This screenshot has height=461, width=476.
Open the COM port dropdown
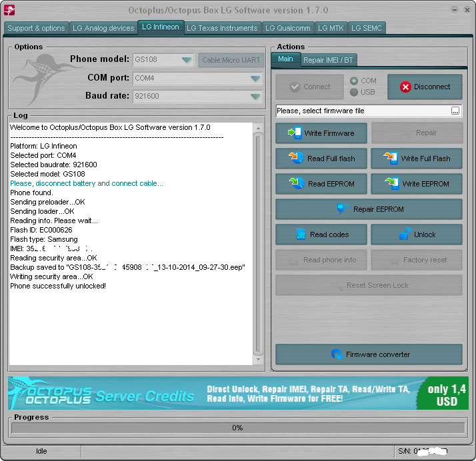(255, 78)
